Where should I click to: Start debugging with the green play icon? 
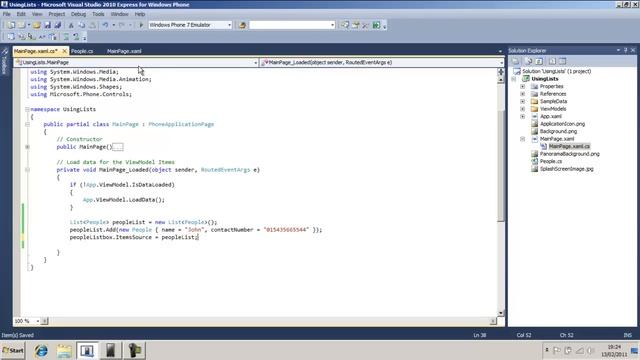click(x=141, y=25)
